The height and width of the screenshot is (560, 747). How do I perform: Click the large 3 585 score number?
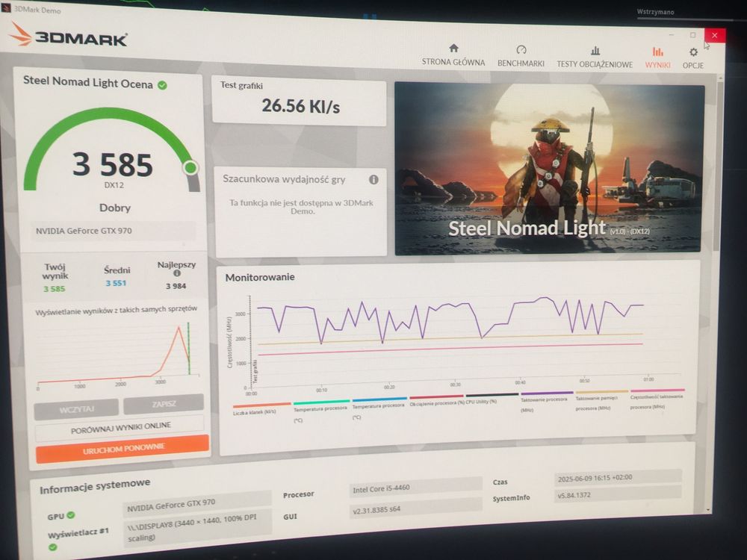point(113,164)
